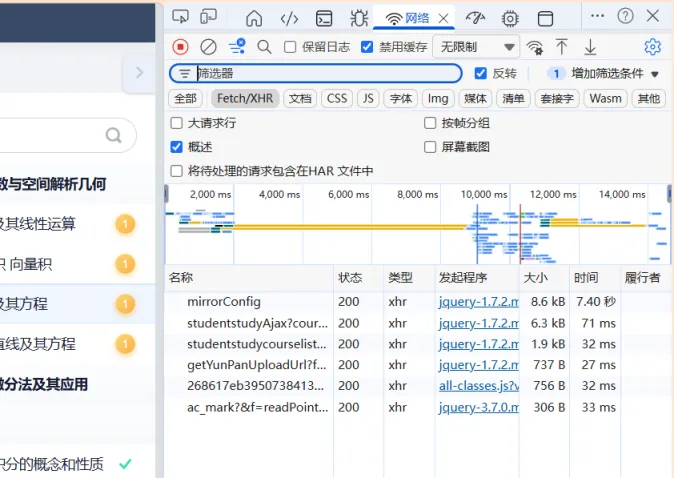Screen dimensions: 675x479
Task: Select the 套接字 filter
Action: pyautogui.click(x=557, y=99)
